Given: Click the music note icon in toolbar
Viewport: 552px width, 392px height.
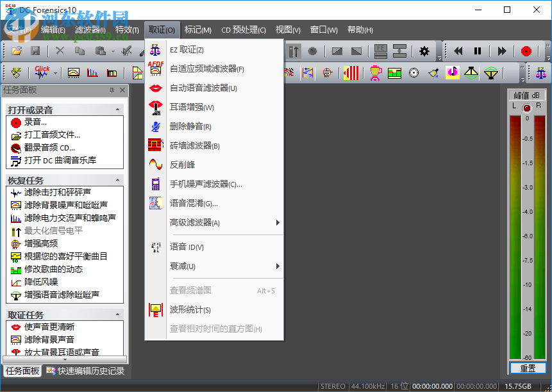Looking at the screenshot, I should click(x=453, y=73).
